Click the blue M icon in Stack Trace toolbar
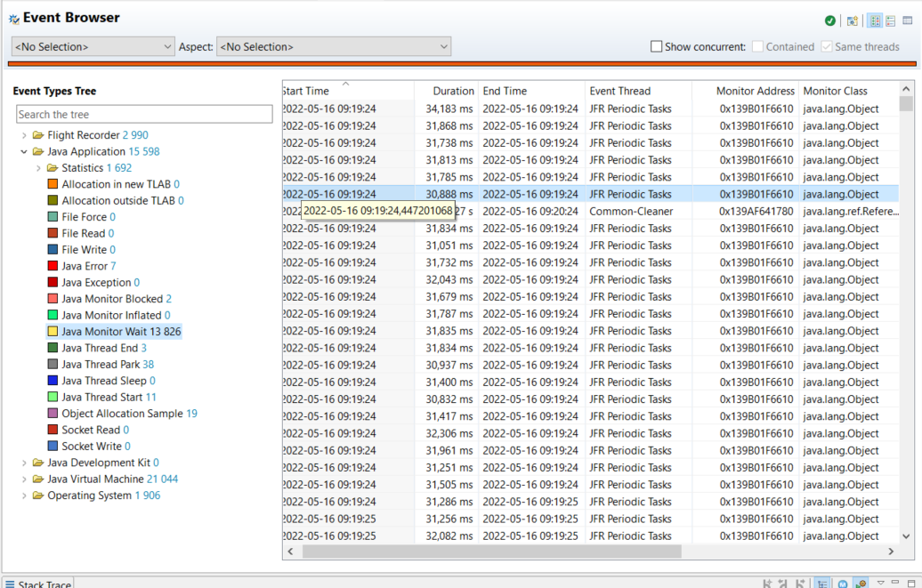 pyautogui.click(x=843, y=584)
